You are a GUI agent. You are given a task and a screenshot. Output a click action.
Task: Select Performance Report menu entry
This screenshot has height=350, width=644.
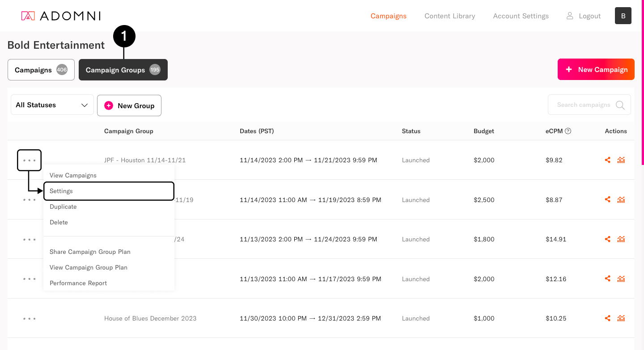tap(78, 283)
